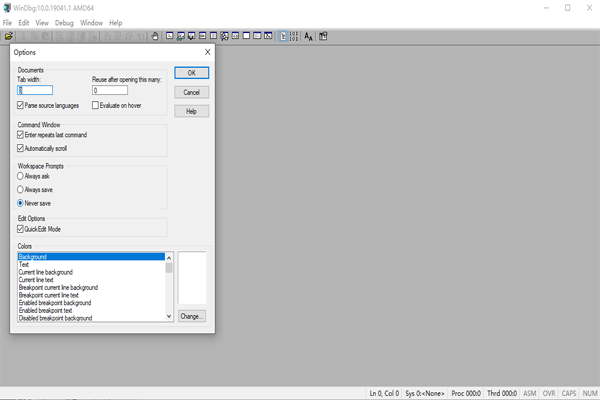This screenshot has height=400, width=600.
Task: Click the white color preview swatch
Action: [192, 278]
